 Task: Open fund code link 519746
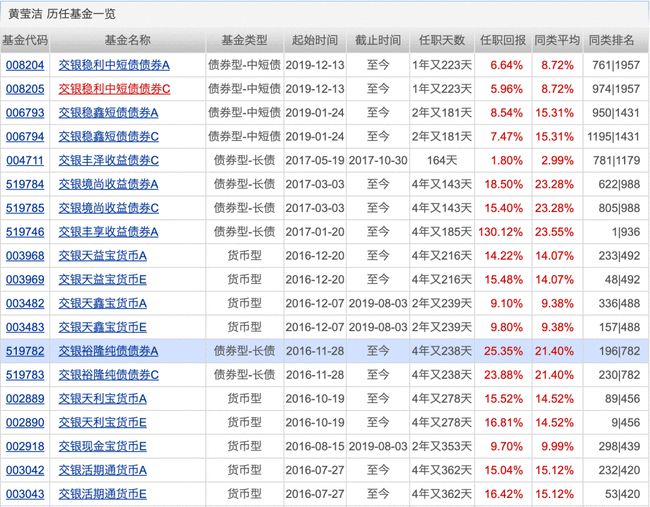click(x=25, y=232)
